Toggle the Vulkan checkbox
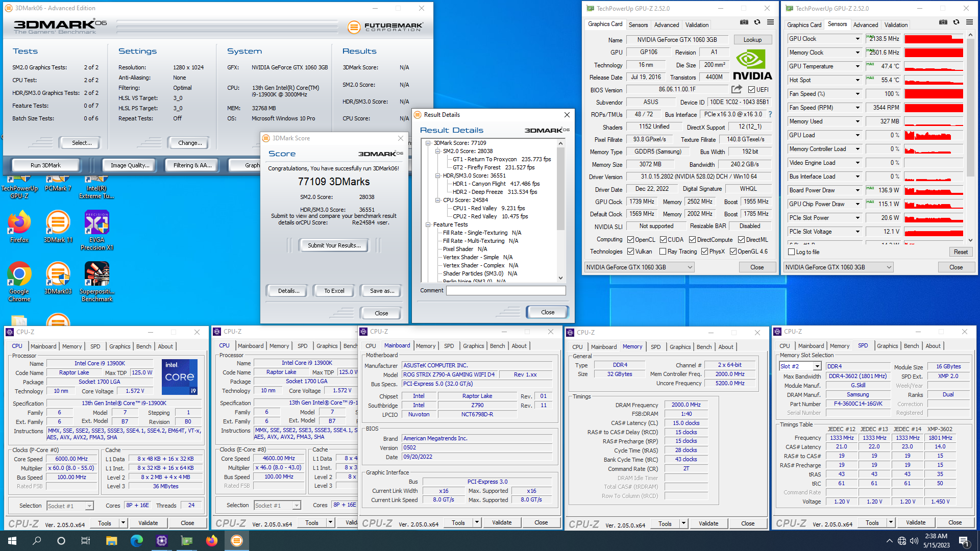The image size is (980, 551). pyautogui.click(x=630, y=252)
